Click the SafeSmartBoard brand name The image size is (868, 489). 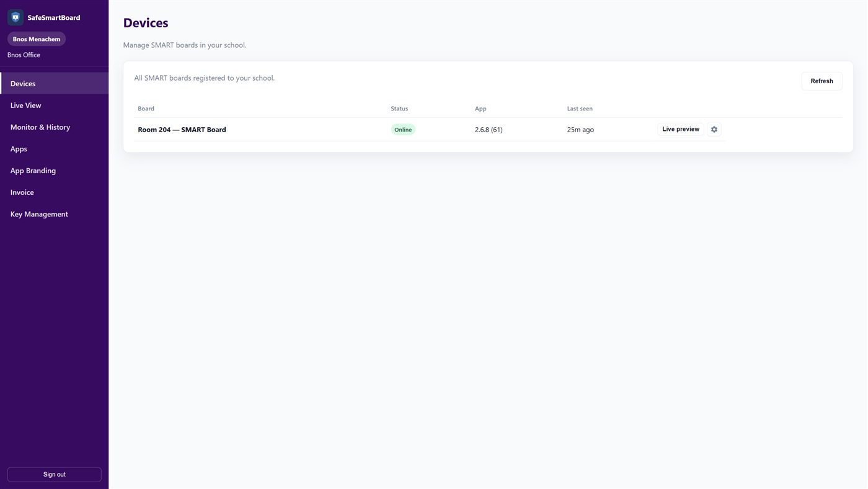(x=54, y=17)
